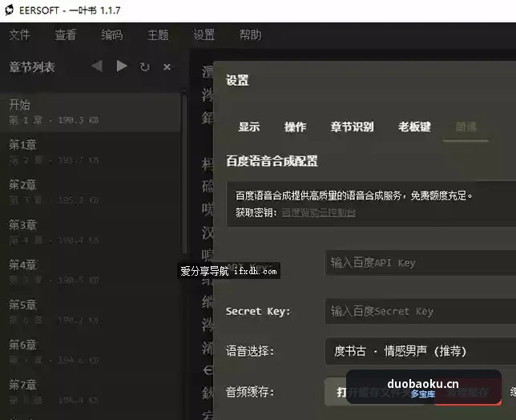The height and width of the screenshot is (420, 516).
Task: Switch to the 操作 settings tab
Action: (x=295, y=127)
